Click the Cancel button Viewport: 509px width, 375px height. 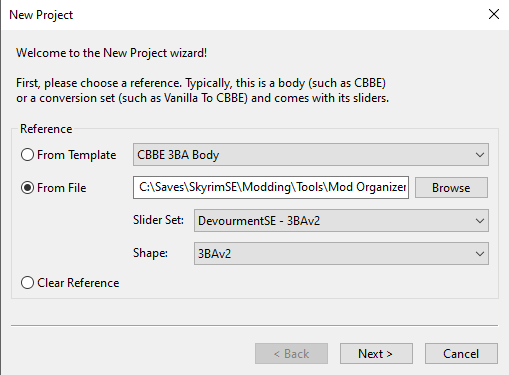461,354
